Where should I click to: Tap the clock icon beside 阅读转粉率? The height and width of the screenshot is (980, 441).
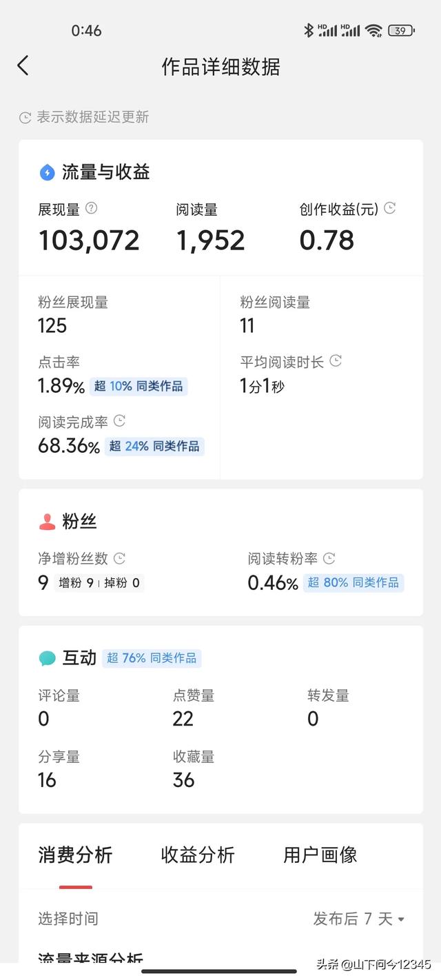click(x=329, y=558)
